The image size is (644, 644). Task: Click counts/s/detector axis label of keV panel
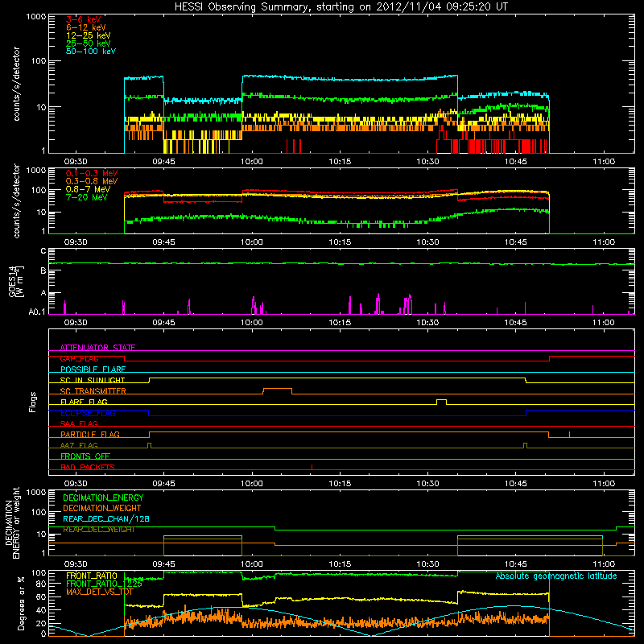click(16, 84)
